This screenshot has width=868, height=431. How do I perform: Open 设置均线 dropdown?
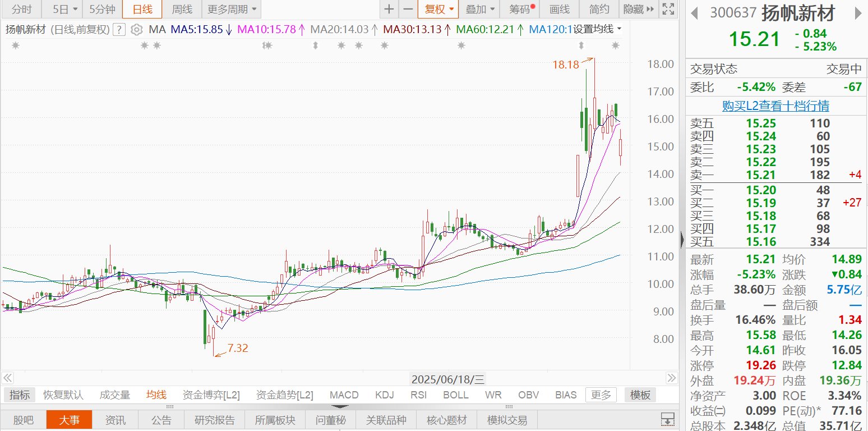[x=597, y=29]
